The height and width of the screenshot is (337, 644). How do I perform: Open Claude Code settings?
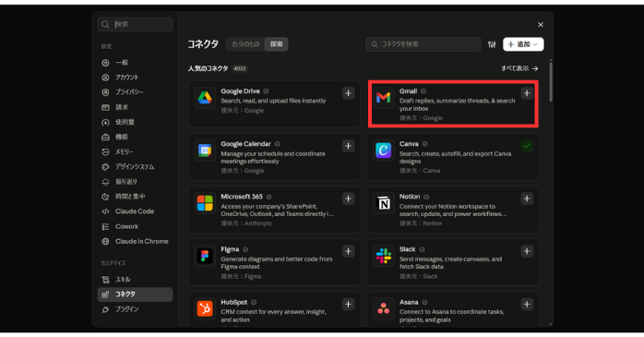coord(135,211)
